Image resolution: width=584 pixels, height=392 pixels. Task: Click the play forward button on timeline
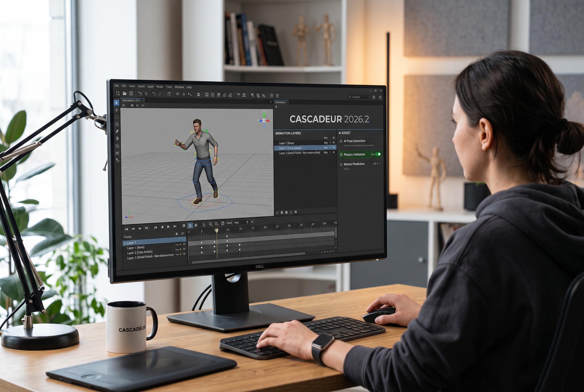[x=168, y=227]
